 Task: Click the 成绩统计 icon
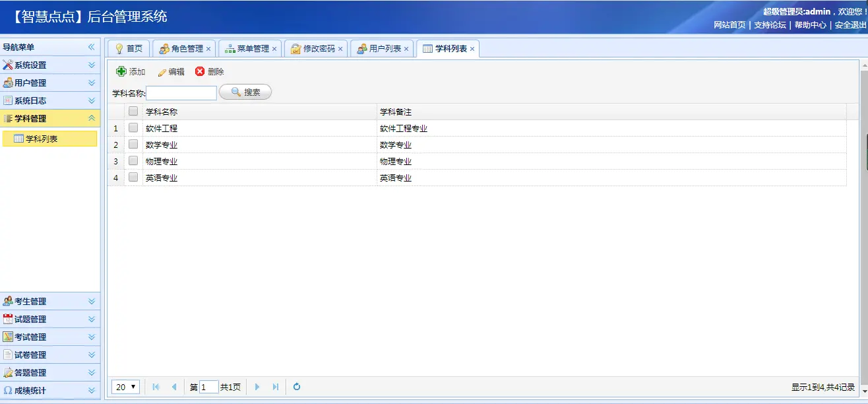tap(8, 391)
